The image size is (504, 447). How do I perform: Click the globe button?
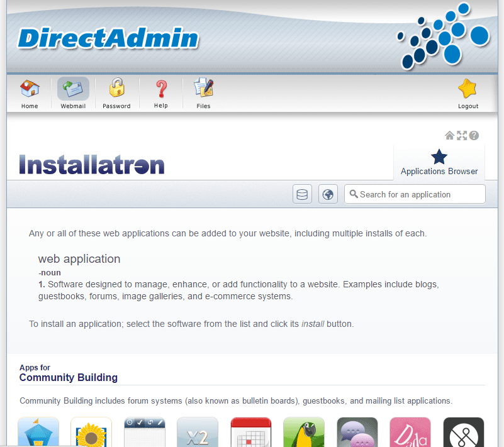pos(328,194)
